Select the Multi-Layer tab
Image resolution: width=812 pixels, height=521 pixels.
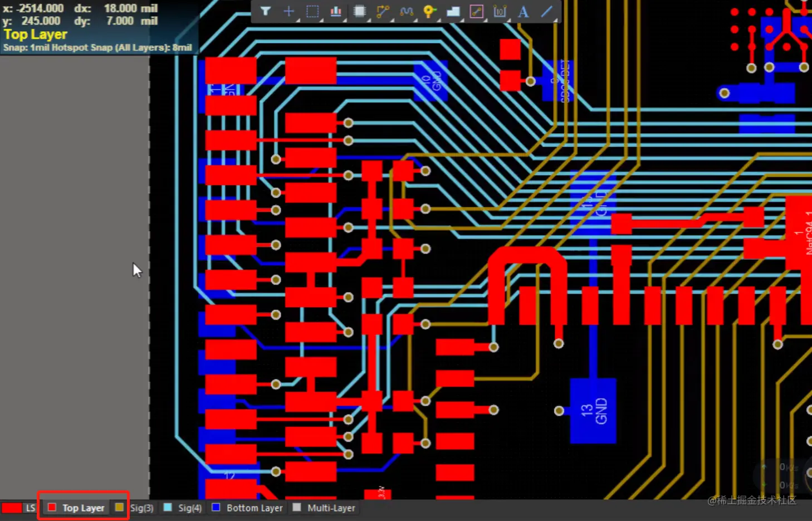[324, 508]
